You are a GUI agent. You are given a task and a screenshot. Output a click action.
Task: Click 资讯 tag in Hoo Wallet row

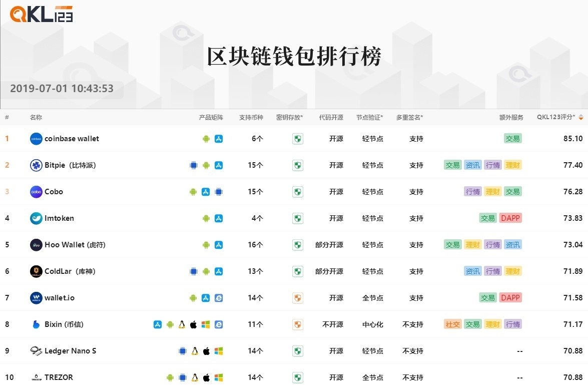pos(512,244)
